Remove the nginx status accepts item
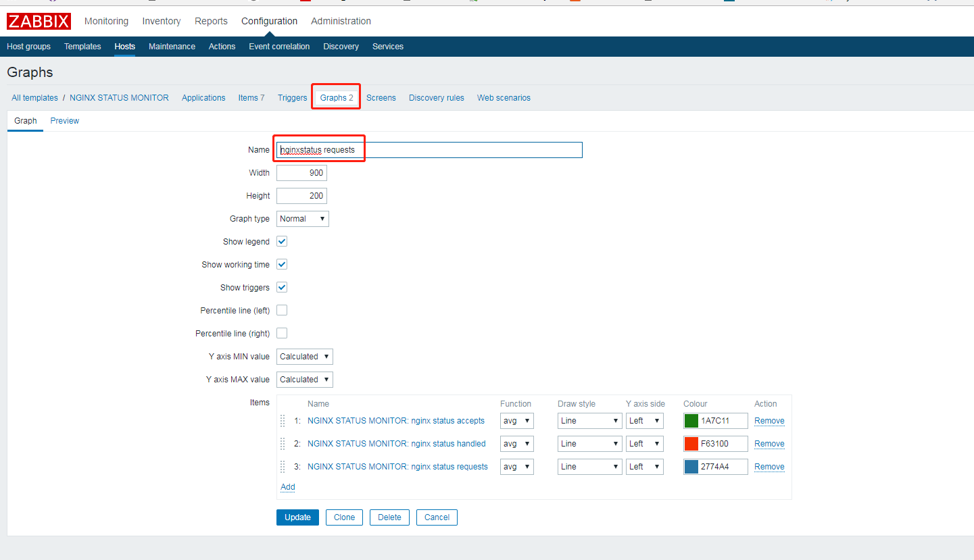The width and height of the screenshot is (974, 560). click(769, 421)
